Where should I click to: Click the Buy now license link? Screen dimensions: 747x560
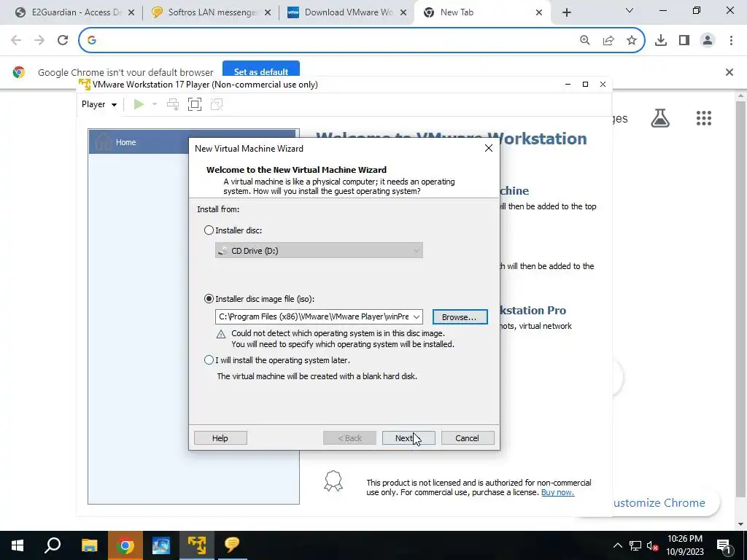[x=557, y=492]
